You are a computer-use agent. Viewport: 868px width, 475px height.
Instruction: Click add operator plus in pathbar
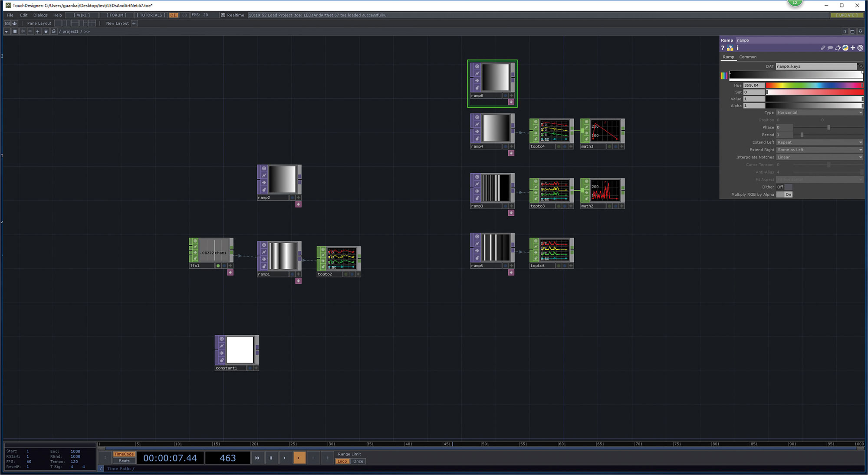coord(38,32)
